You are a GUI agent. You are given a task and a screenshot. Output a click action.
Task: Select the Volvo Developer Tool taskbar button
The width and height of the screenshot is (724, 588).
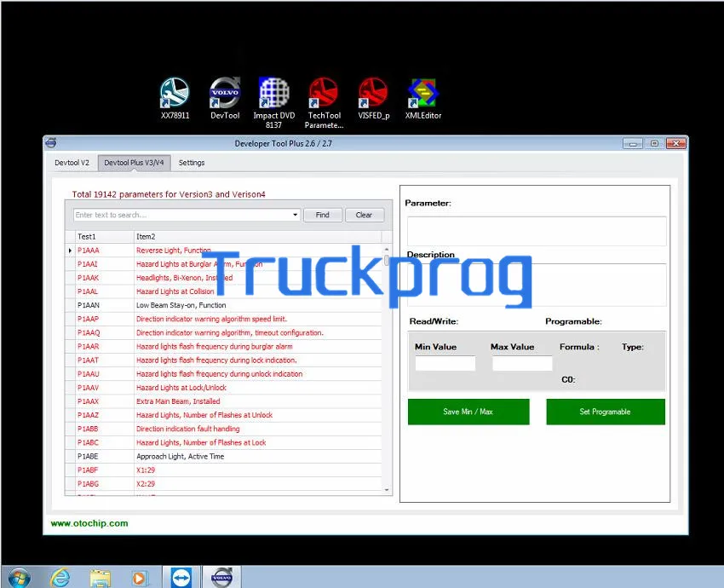point(221,578)
